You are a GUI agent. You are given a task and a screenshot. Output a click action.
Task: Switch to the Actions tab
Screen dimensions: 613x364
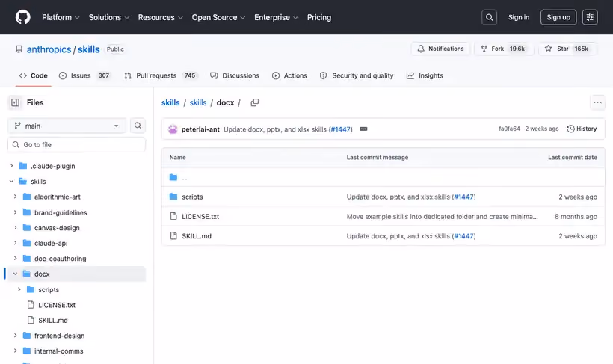point(289,75)
